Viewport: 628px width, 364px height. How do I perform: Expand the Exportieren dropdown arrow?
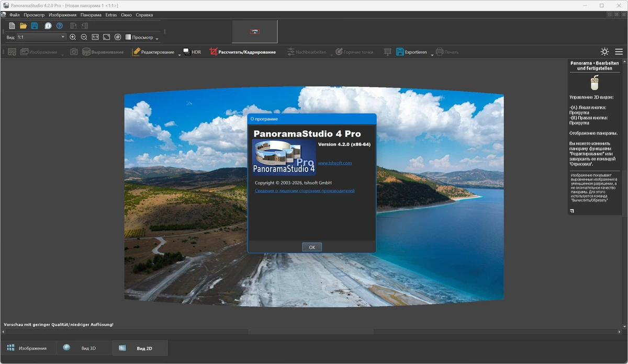tap(432, 54)
